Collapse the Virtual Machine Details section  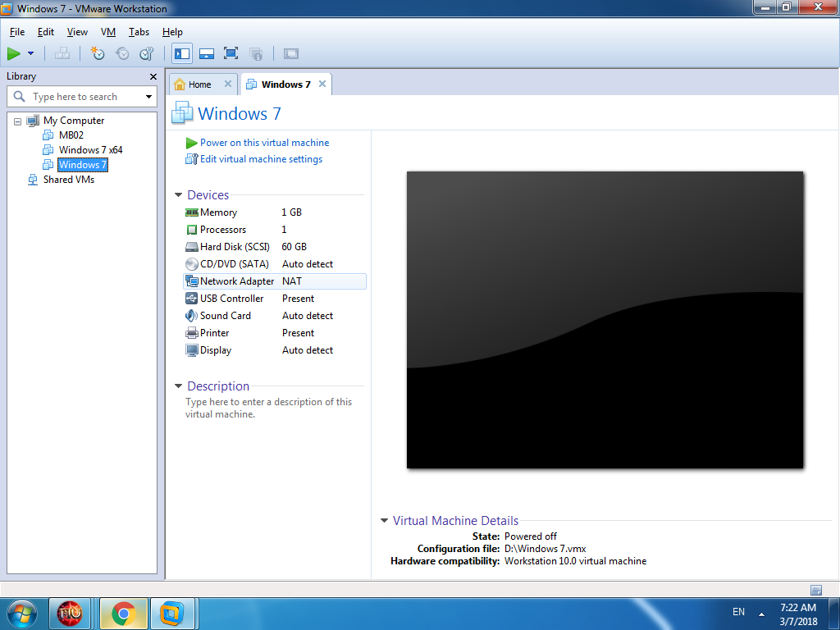tap(384, 521)
